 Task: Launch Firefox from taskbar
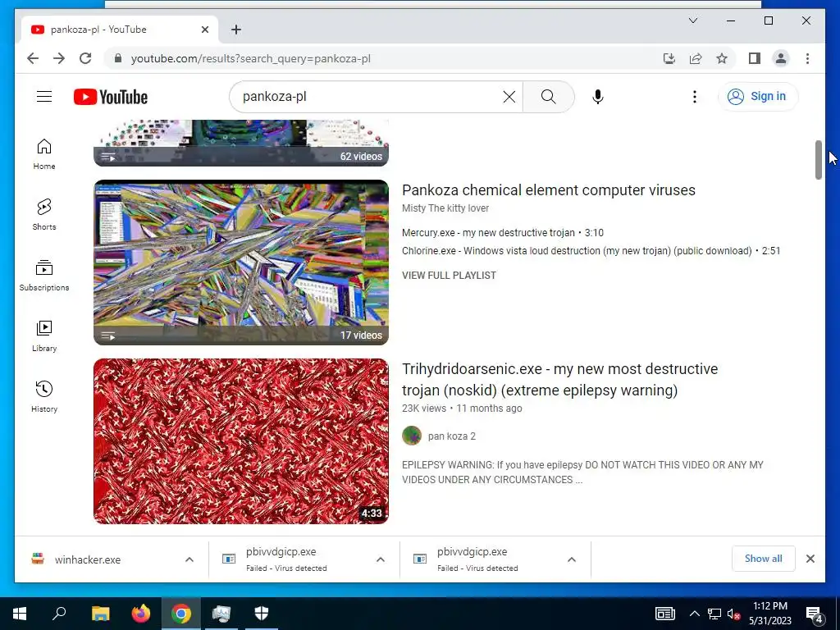click(141, 614)
